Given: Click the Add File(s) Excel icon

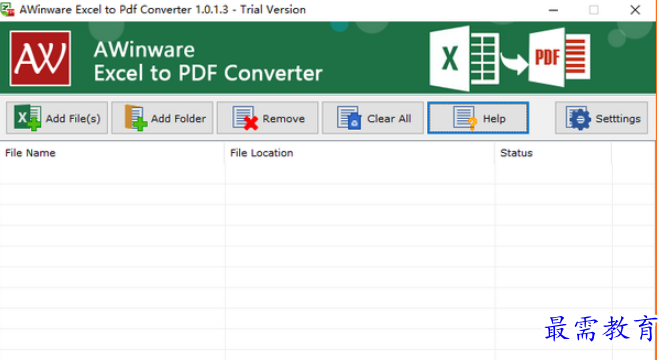Looking at the screenshot, I should 28,118.
